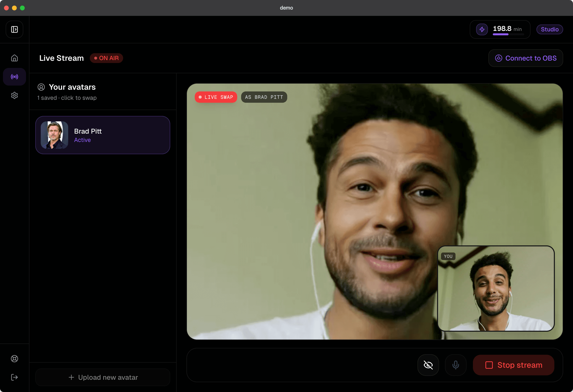Open the Home view from the sidebar
This screenshot has height=392, width=573.
pyautogui.click(x=14, y=58)
